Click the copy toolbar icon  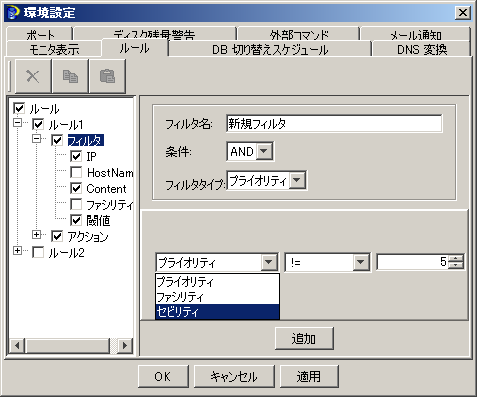click(70, 76)
